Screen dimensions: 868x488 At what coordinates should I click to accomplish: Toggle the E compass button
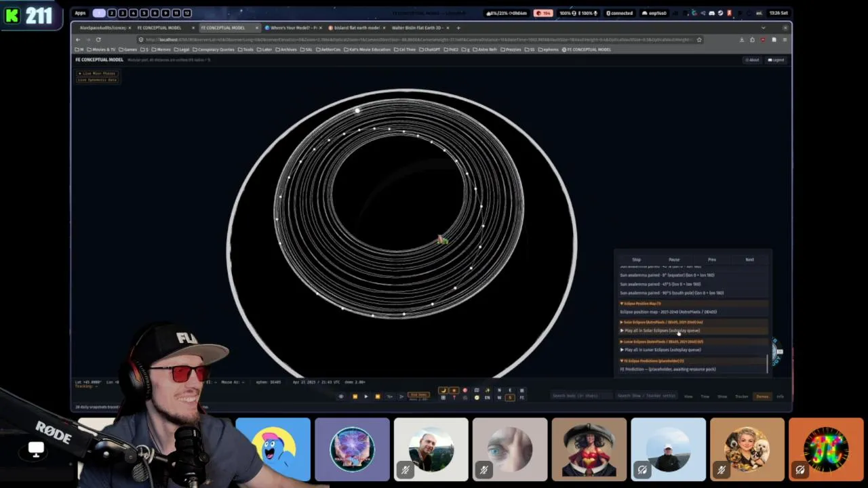coord(510,390)
